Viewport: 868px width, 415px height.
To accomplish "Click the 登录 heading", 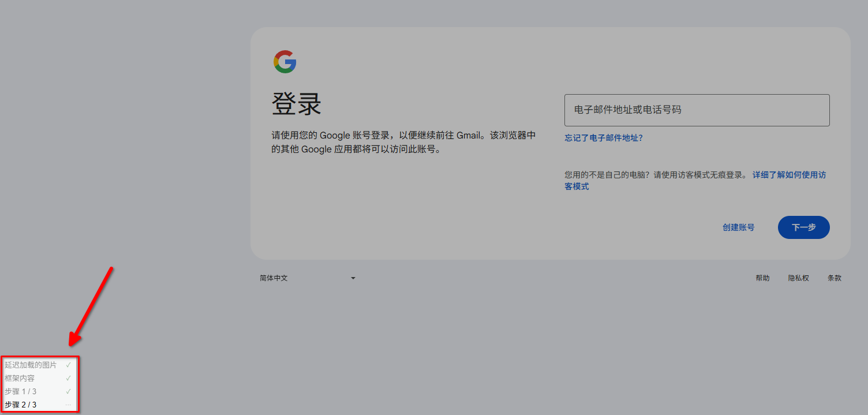I will click(297, 105).
